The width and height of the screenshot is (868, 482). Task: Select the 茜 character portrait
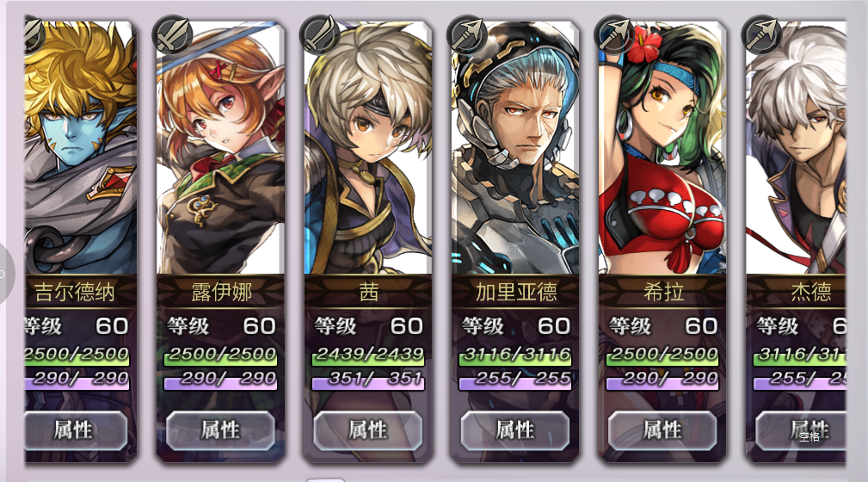(367, 148)
